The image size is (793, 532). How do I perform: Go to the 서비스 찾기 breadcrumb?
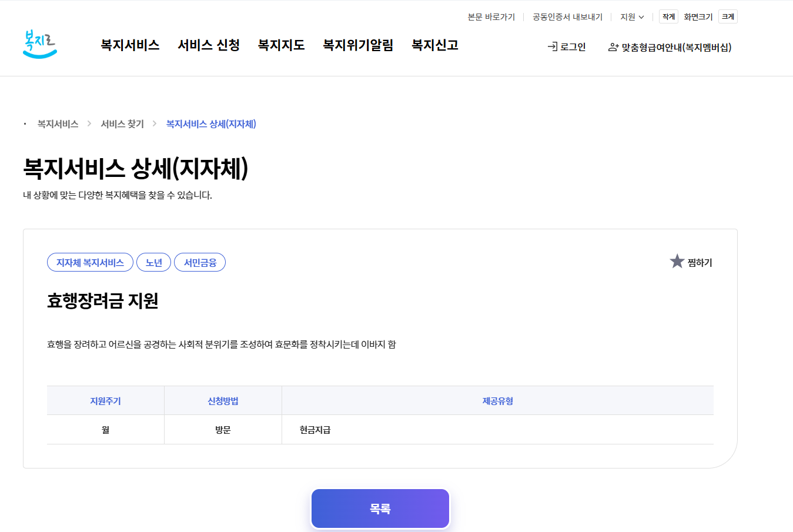[x=122, y=124]
